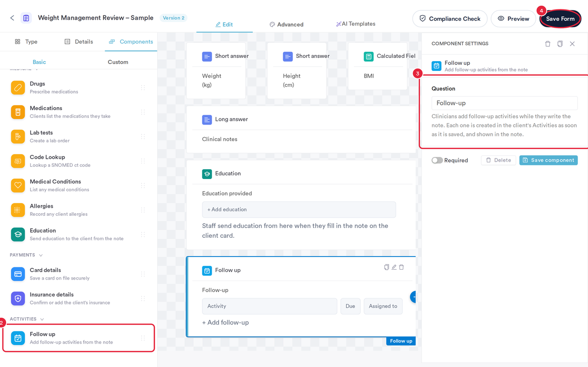The image size is (588, 367).
Task: Collapse the ACTIVITIES section
Action: 42,319
